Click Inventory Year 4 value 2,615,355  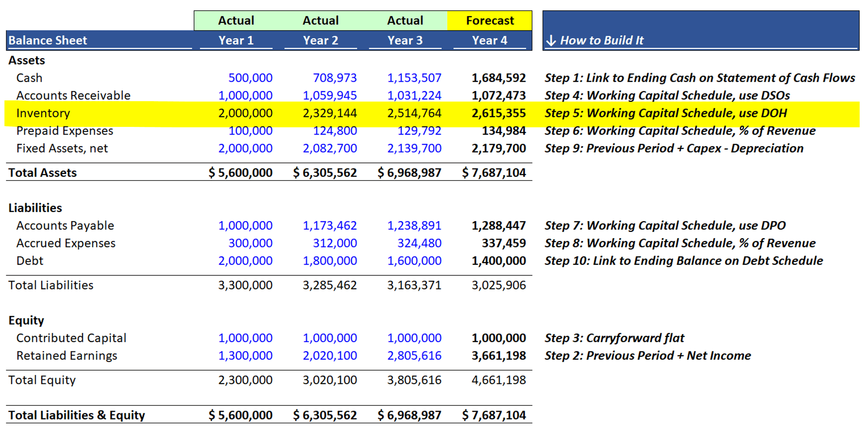pyautogui.click(x=498, y=113)
